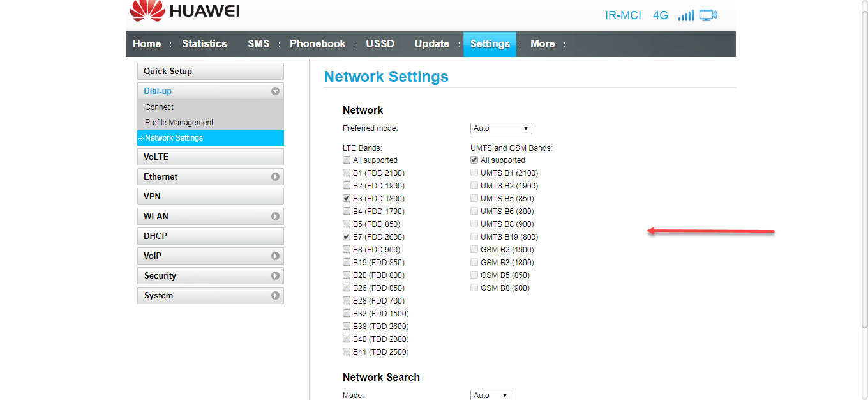This screenshot has height=400, width=868.
Task: Click the Network Search section heading
Action: [381, 377]
